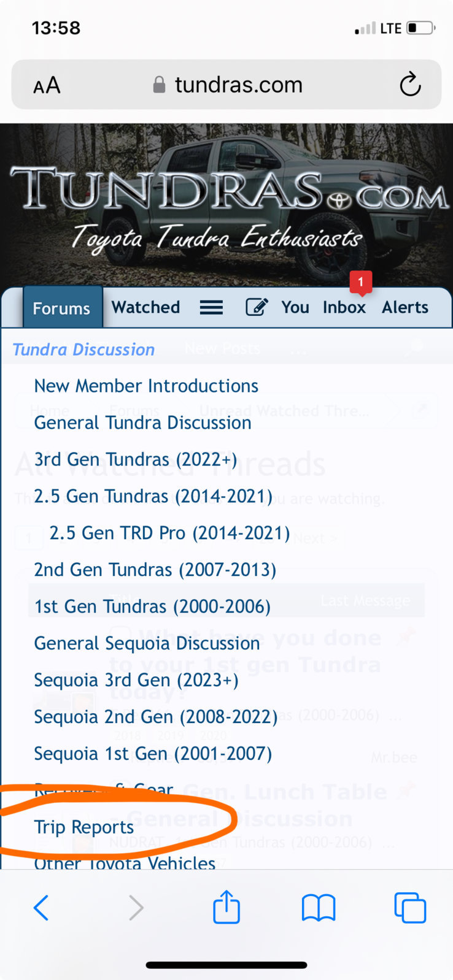453x980 pixels.
Task: Open the Alerts menu
Action: 405,307
